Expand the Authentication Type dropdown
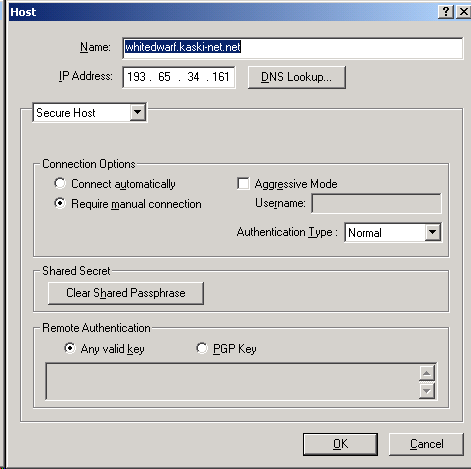The image size is (471, 469). point(433,232)
